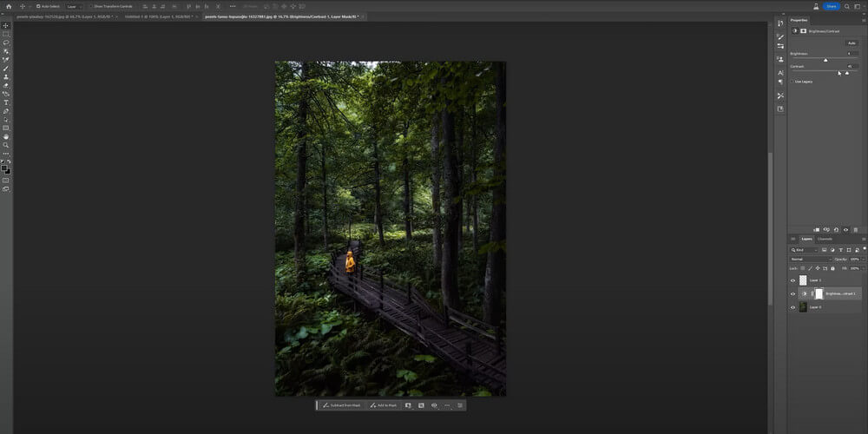The width and height of the screenshot is (868, 434).
Task: Click the foreground color swatch
Action: point(3,168)
